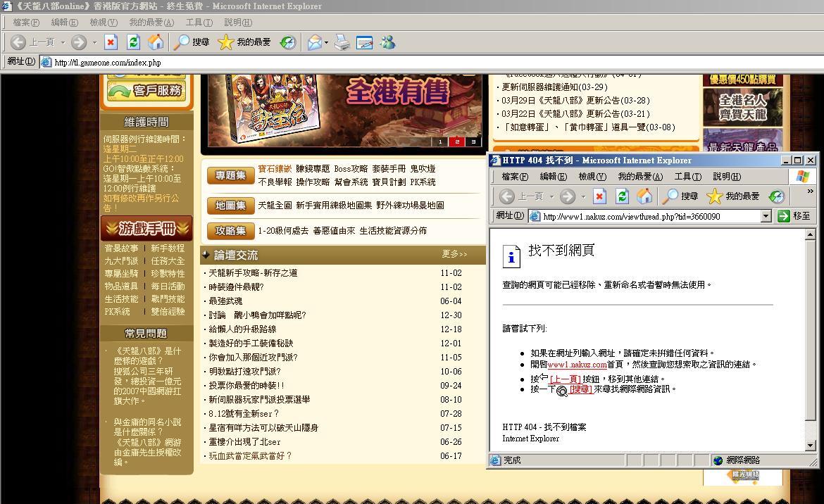Open 檔案(F) menu in HTTP 404 window
Image resolution: width=824 pixels, height=504 pixels.
515,177
